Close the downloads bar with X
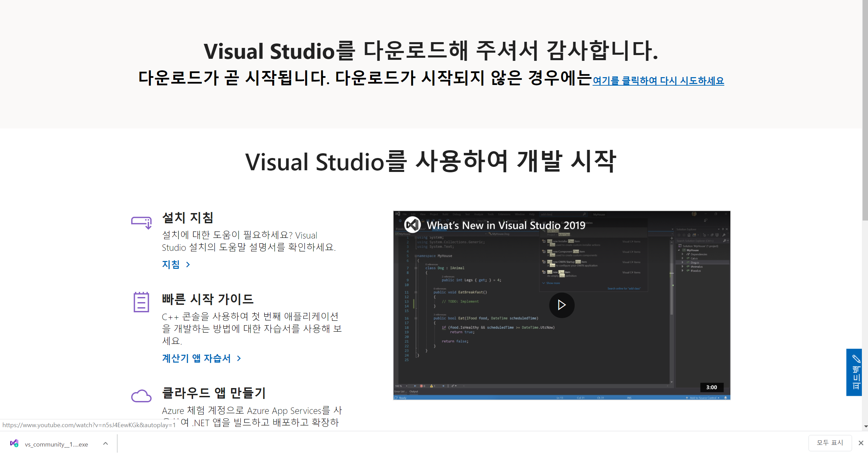 (861, 443)
